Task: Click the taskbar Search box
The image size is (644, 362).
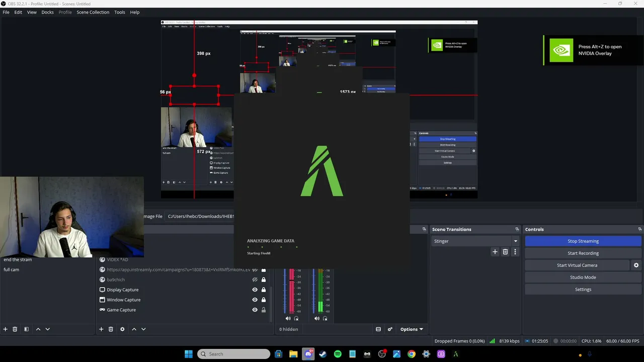Action: coord(234,354)
